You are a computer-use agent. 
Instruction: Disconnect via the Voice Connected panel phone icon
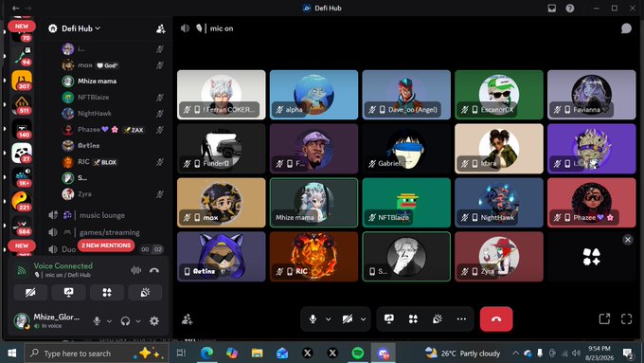pyautogui.click(x=154, y=270)
